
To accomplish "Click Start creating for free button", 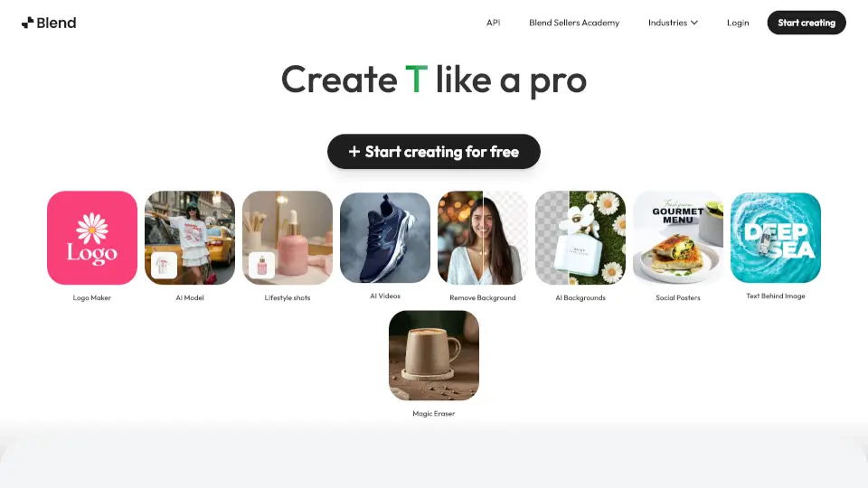I will click(434, 152).
